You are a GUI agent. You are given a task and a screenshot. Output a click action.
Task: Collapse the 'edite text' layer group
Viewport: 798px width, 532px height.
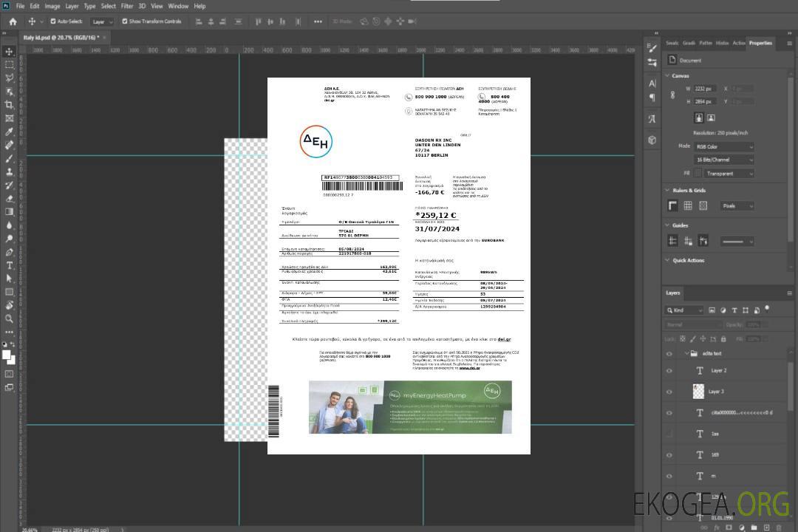point(686,353)
